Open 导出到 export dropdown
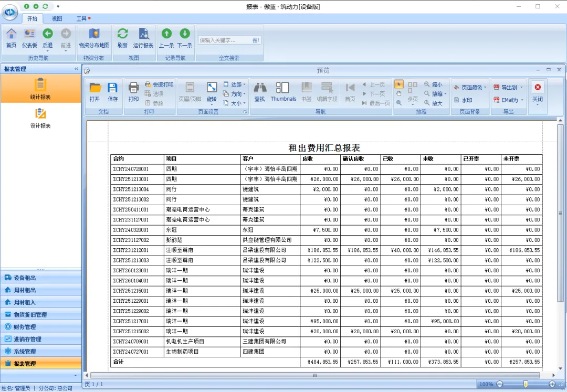This screenshot has width=567, height=392. (508, 88)
